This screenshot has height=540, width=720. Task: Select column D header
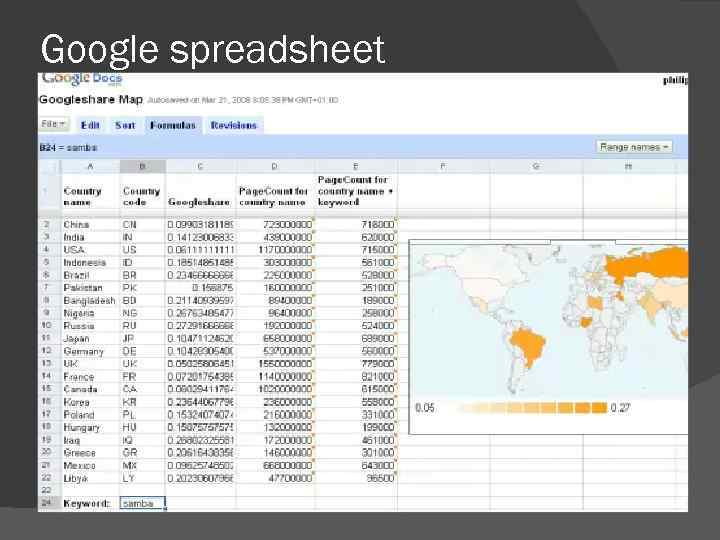275,166
